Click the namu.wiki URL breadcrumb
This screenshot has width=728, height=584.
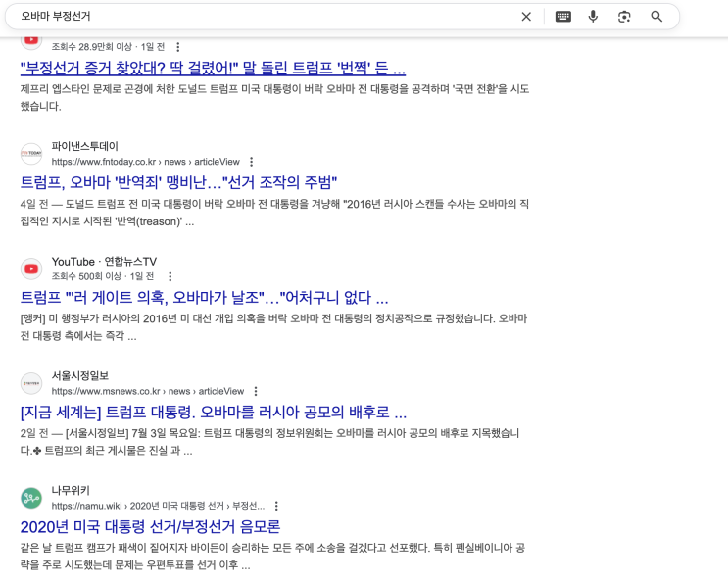[158, 506]
